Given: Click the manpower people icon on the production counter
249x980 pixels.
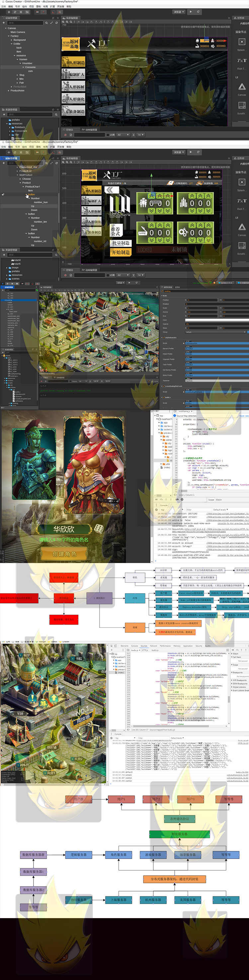Looking at the screenshot, I should click(x=143, y=203).
